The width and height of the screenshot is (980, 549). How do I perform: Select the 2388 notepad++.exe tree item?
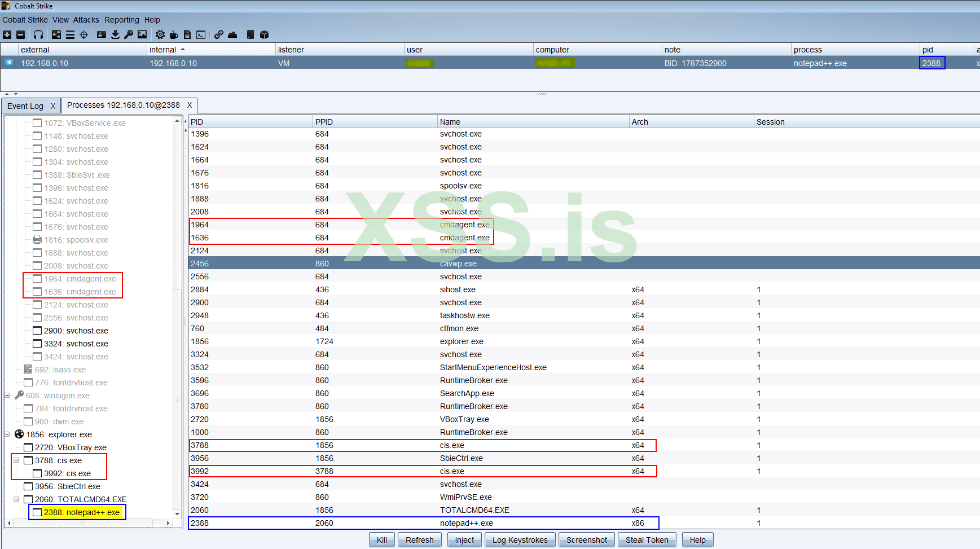82,512
